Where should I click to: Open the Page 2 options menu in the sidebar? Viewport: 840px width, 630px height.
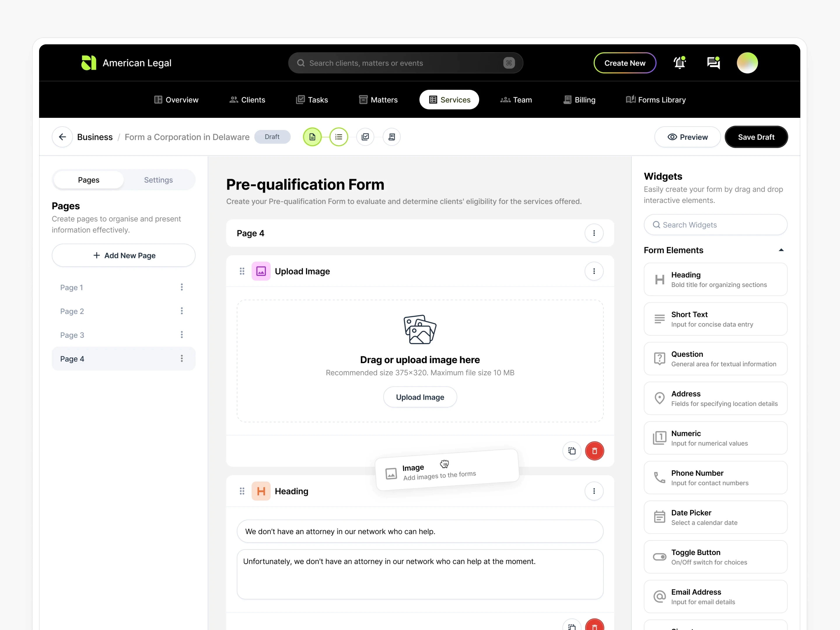[x=181, y=311]
